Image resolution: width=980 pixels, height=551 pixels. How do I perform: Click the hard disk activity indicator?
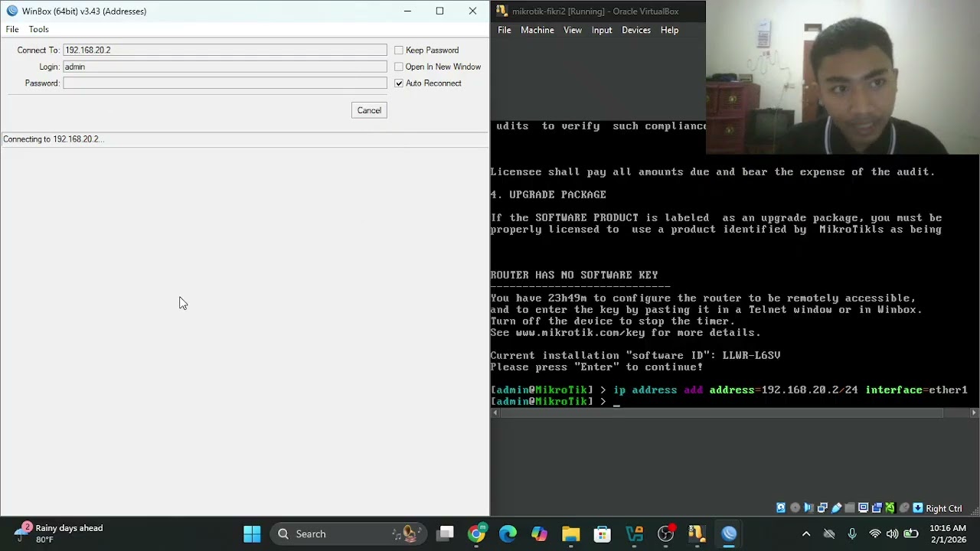point(781,508)
